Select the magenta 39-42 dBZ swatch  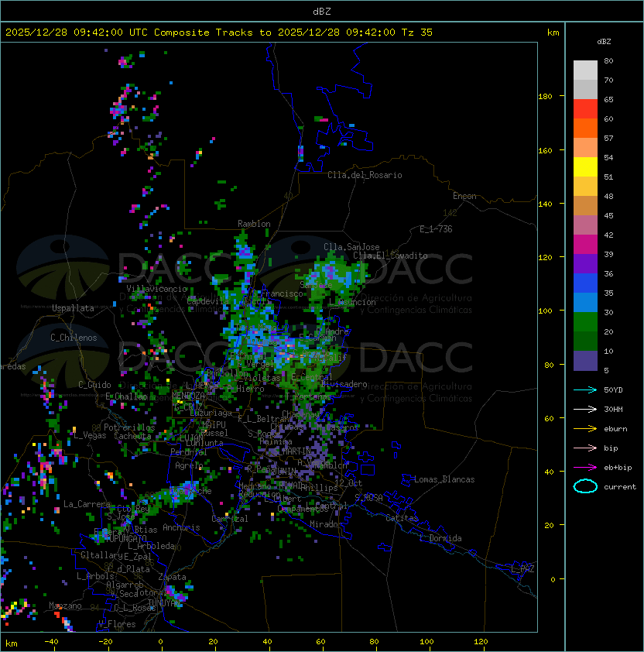click(585, 244)
